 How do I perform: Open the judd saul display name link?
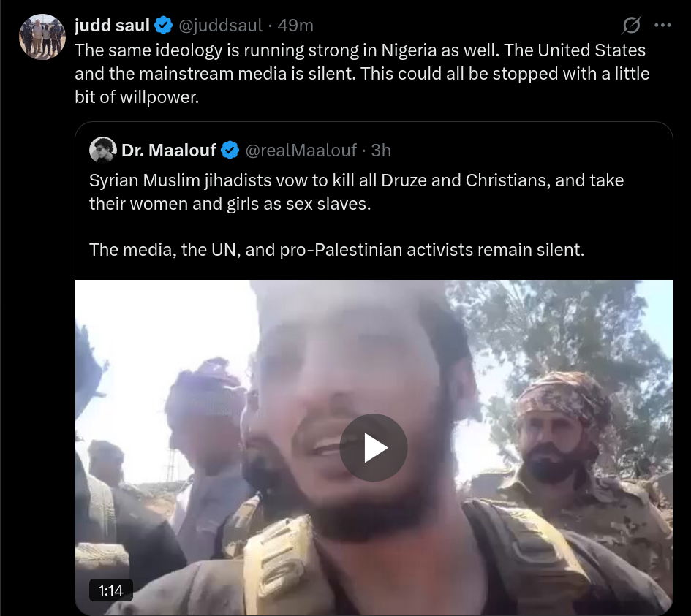[x=112, y=25]
